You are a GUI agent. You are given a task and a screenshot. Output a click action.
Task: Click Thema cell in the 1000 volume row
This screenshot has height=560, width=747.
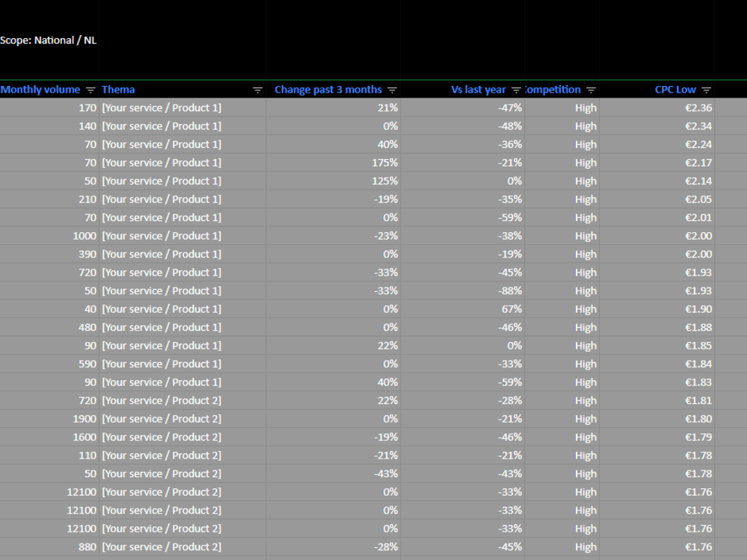point(182,236)
